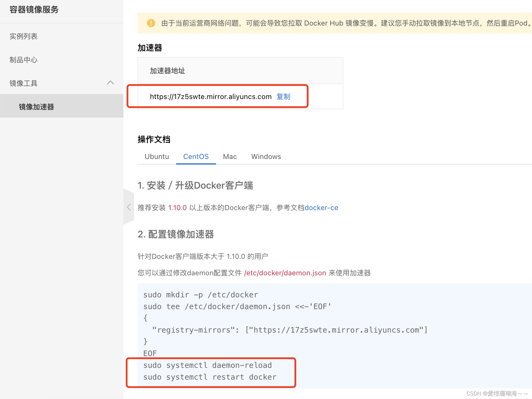The width and height of the screenshot is (532, 399).
Task: Click line sudo systemctl daemon-reload
Action: 208,365
